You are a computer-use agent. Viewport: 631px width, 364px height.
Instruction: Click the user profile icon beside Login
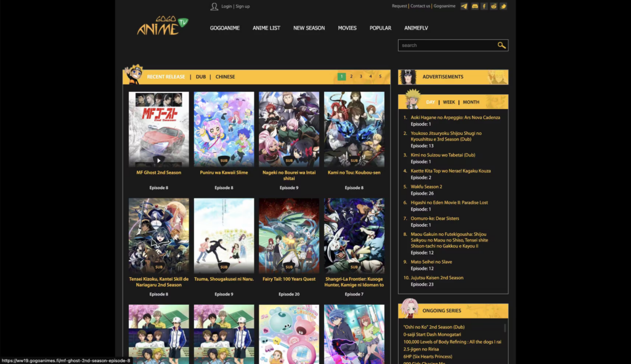pyautogui.click(x=214, y=6)
